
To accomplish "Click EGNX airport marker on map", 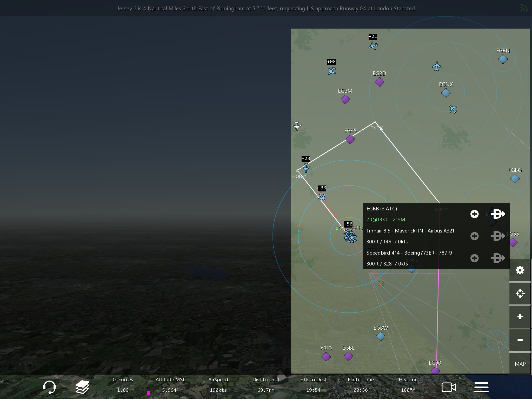I will [446, 92].
